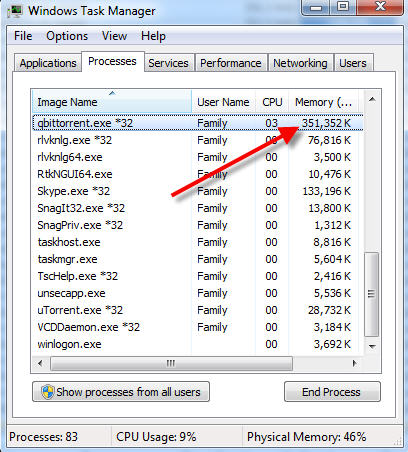The image size is (408, 452).
Task: Select the uTorrent.exe *32 process row
Action: tap(198, 310)
